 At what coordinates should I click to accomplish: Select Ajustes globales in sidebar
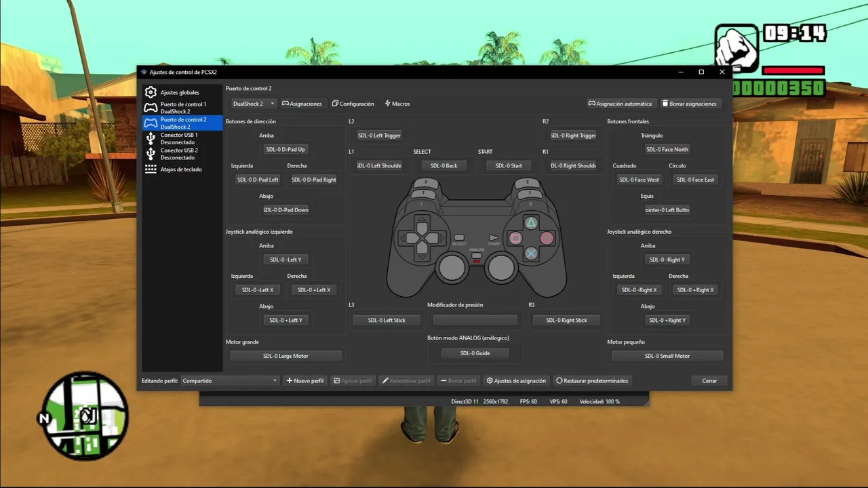(x=182, y=92)
